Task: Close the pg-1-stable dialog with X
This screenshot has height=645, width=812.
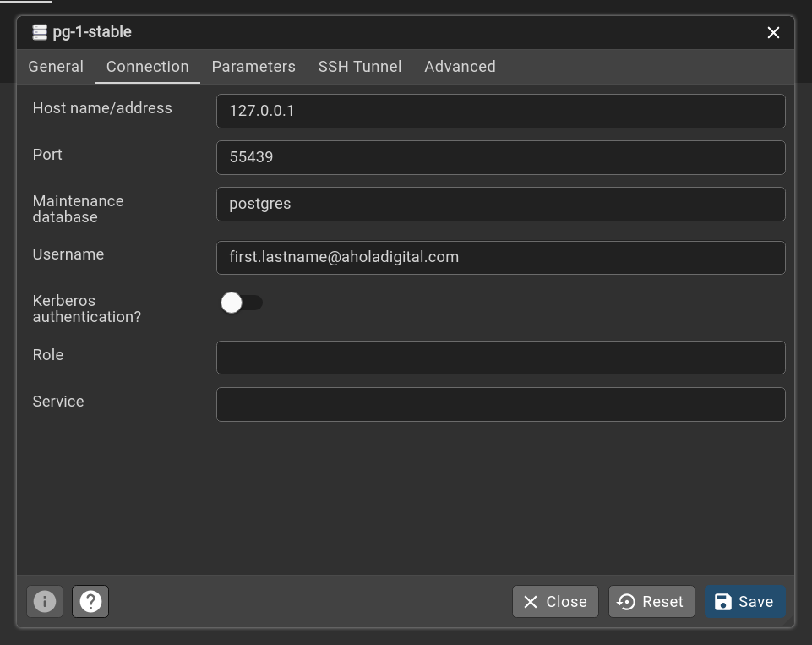Action: pyautogui.click(x=773, y=33)
